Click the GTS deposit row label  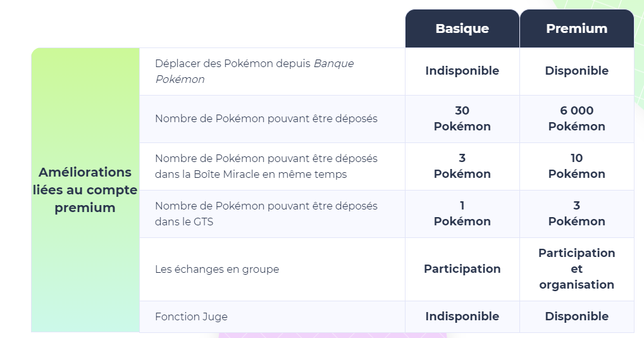(266, 213)
